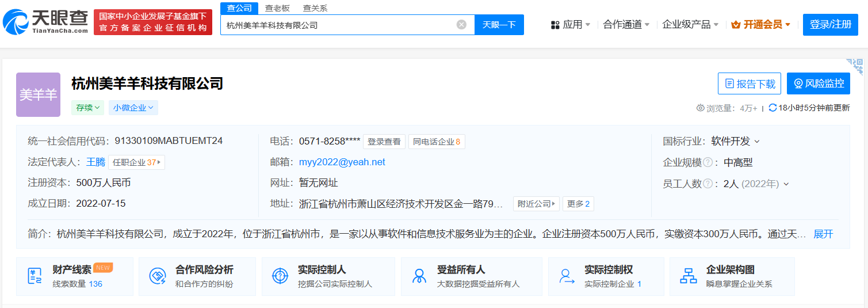Click the 浏览量 eye icon
The image size is (868, 308).
point(700,108)
